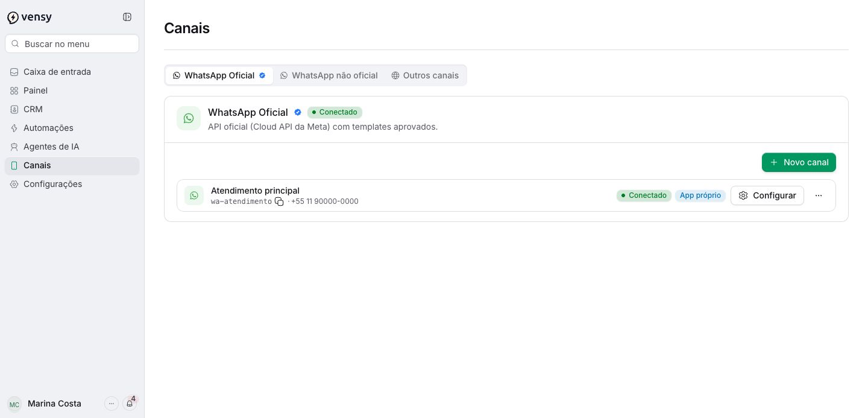The image size is (868, 418).
Task: Copy the wa-atendimento identifier
Action: pyautogui.click(x=279, y=201)
